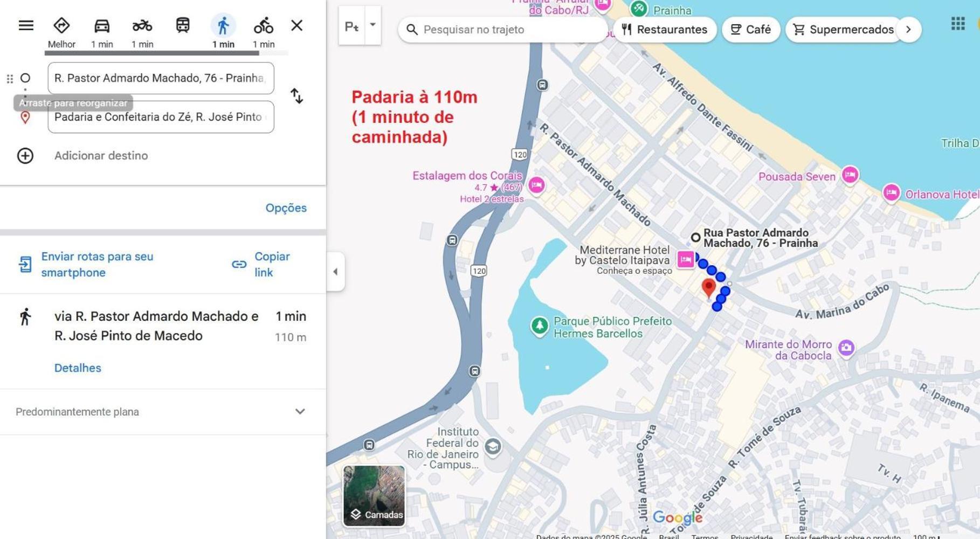Open Camadas layers thumbnail
Viewport: 980px width, 539px height.
(374, 496)
